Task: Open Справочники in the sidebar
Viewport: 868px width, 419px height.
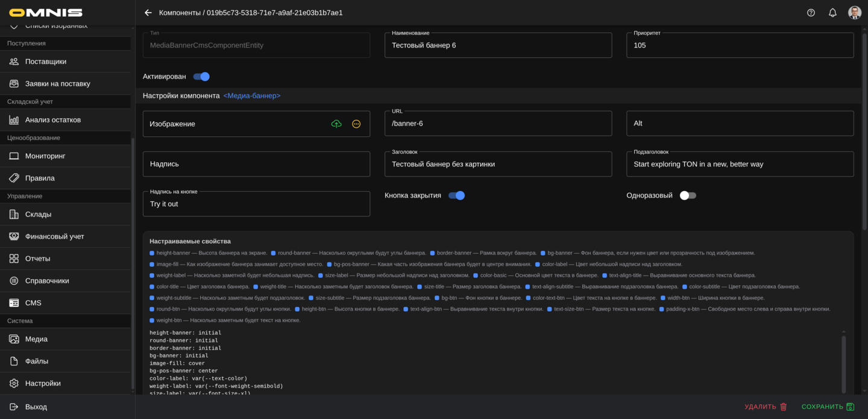Action: pyautogui.click(x=47, y=281)
